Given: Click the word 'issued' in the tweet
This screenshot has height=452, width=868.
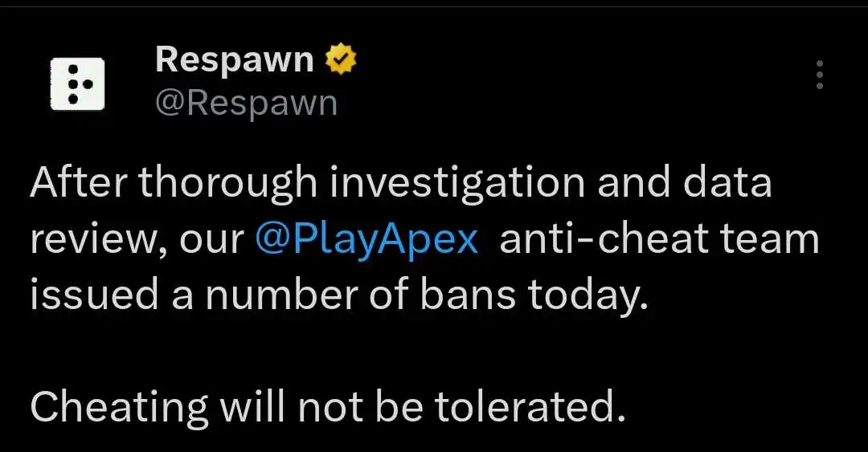Looking at the screenshot, I should [x=94, y=295].
